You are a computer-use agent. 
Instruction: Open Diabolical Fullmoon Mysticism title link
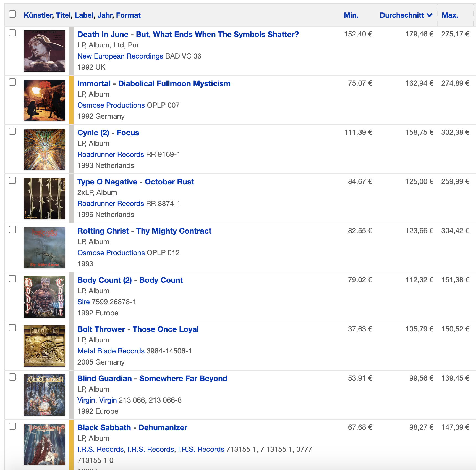click(x=174, y=83)
